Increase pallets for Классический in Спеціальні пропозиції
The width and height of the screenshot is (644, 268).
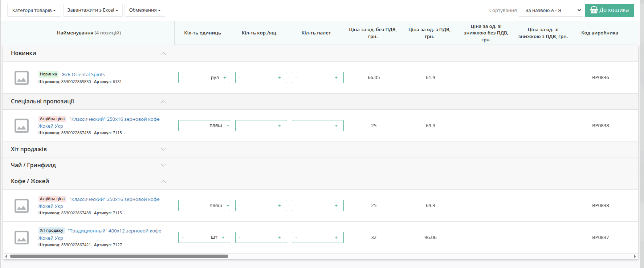click(x=336, y=126)
